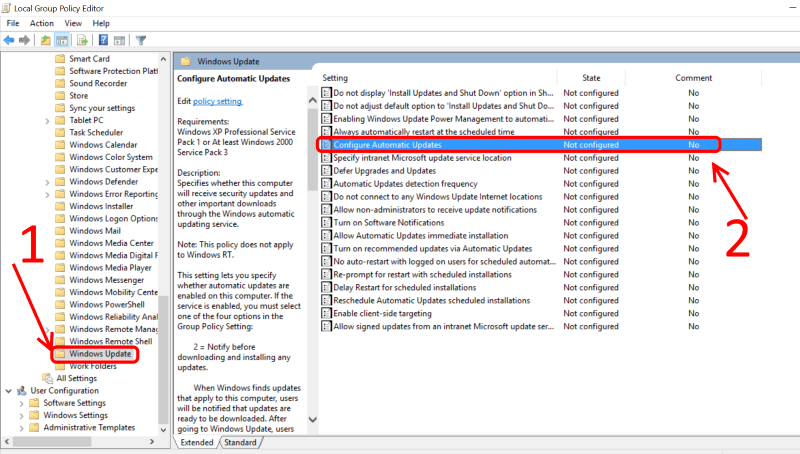Click the Forward arrow toolbar icon
This screenshot has height=454, width=800.
(x=23, y=40)
